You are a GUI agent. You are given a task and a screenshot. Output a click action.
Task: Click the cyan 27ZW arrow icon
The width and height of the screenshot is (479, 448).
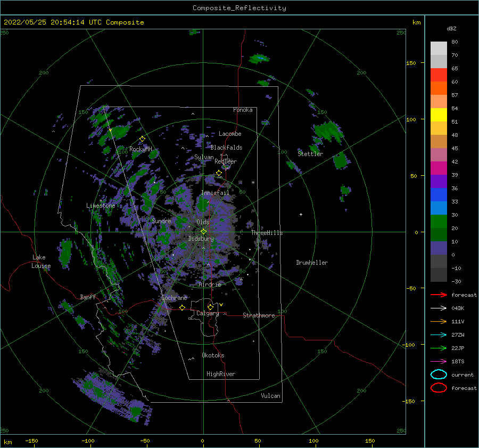[x=439, y=335]
